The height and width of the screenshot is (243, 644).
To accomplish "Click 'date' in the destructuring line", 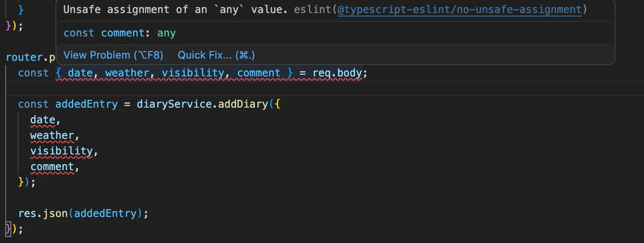I will point(80,73).
